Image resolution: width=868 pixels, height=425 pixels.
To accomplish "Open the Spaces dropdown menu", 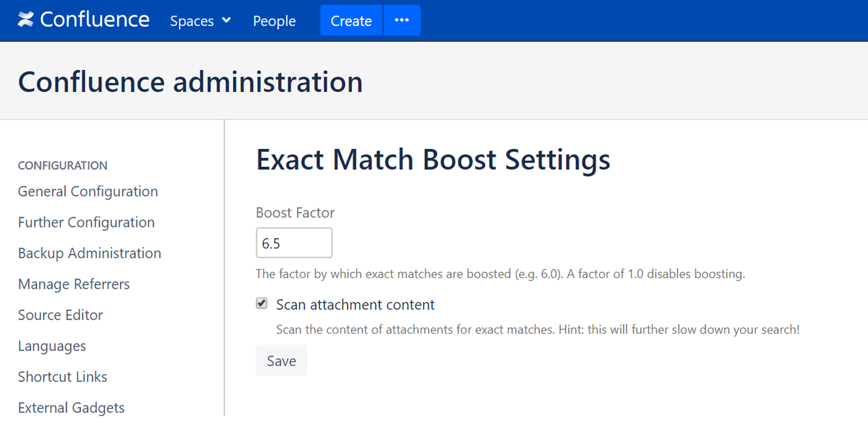I will [x=200, y=21].
